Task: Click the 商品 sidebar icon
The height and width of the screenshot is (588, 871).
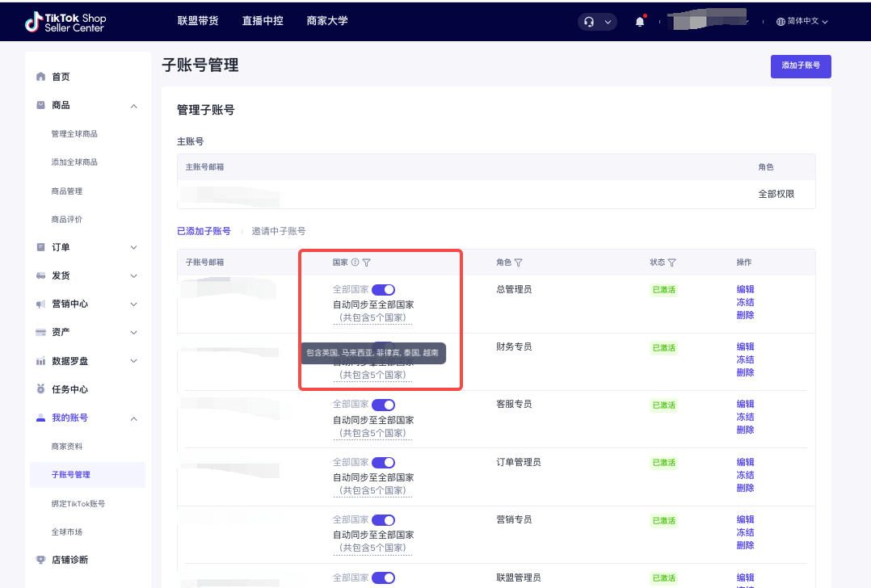Action: (40, 105)
